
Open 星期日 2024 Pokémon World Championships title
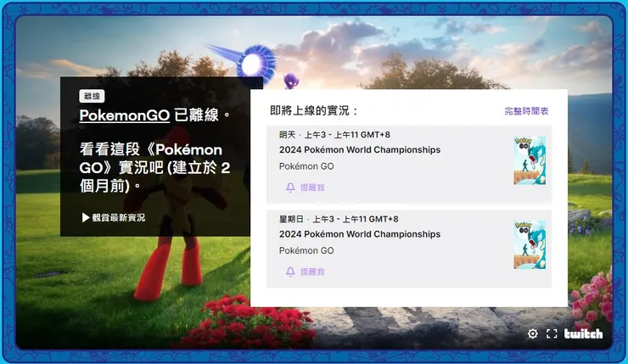(360, 234)
